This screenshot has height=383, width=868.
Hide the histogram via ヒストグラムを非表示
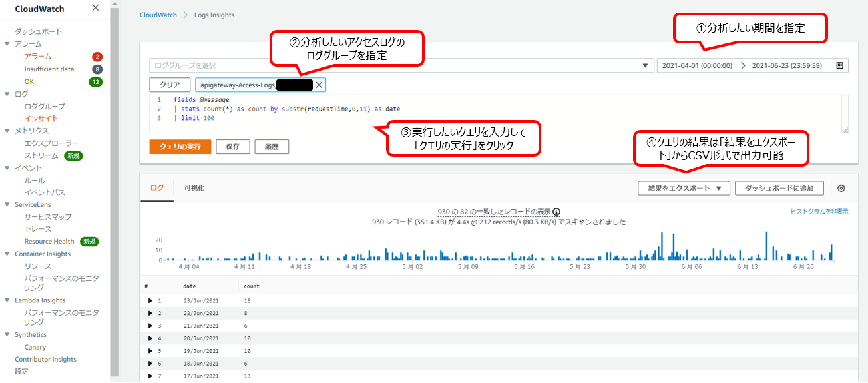[819, 211]
